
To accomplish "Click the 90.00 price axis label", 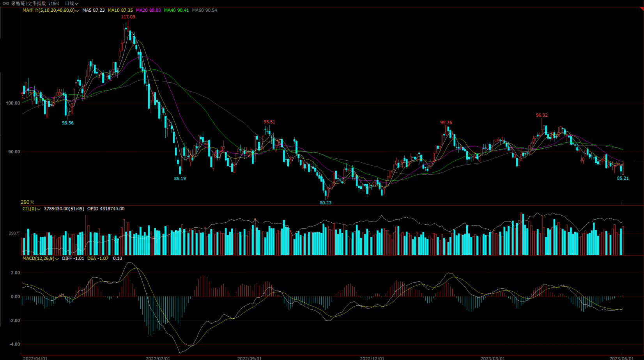I will [14, 152].
